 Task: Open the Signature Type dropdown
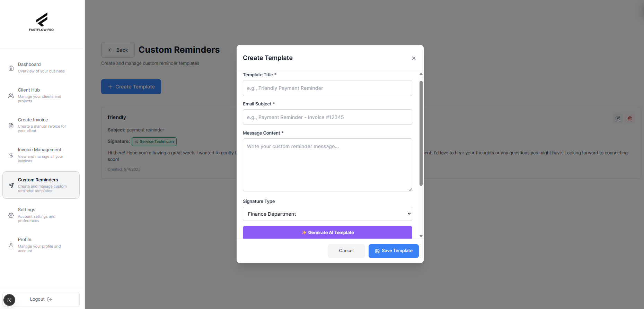327,214
